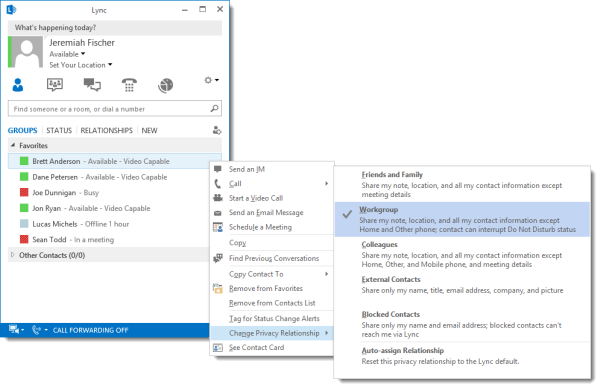Click Jeremiah Fischer's profile picture
Viewport: 600px width, 388px height.
[x=25, y=52]
